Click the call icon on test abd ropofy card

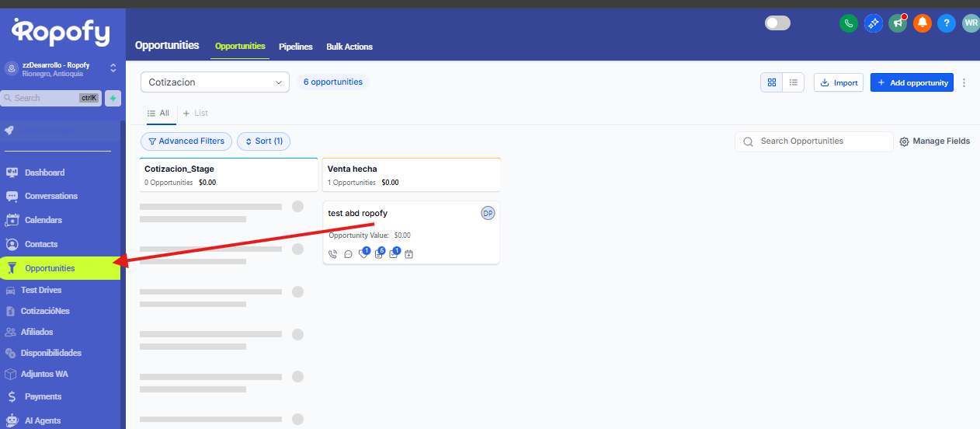point(333,254)
